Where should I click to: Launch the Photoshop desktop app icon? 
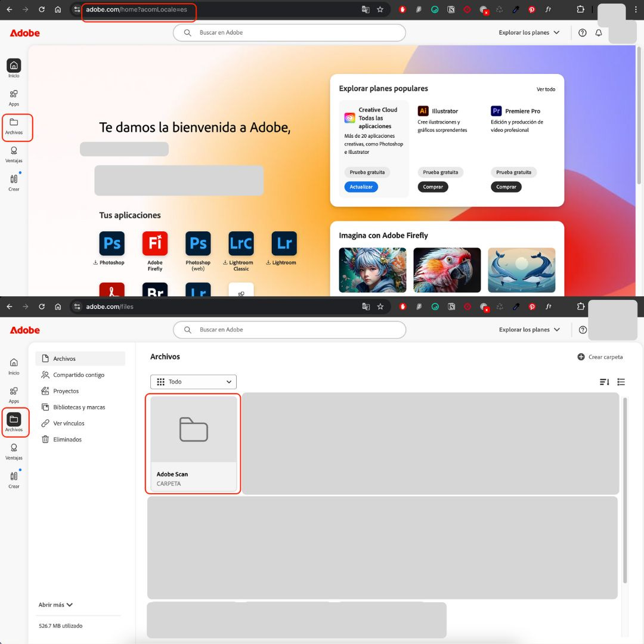[x=112, y=243]
